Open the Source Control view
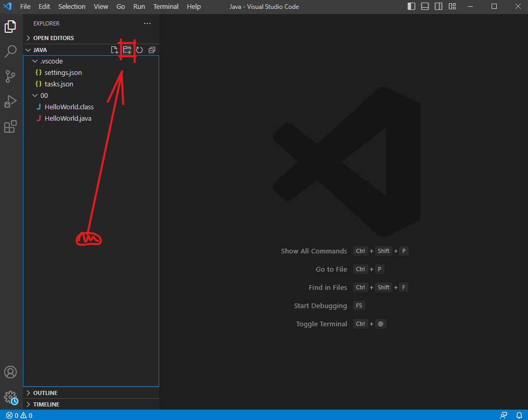 (x=10, y=77)
